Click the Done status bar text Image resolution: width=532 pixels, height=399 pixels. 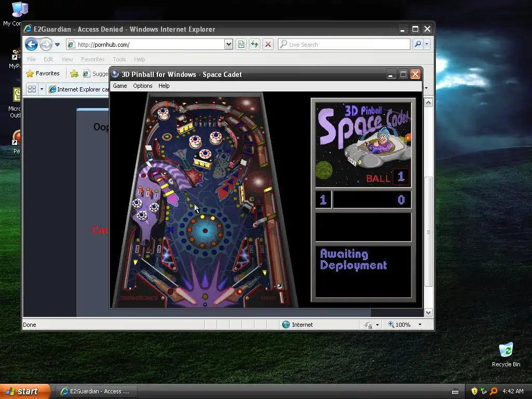[x=30, y=325]
